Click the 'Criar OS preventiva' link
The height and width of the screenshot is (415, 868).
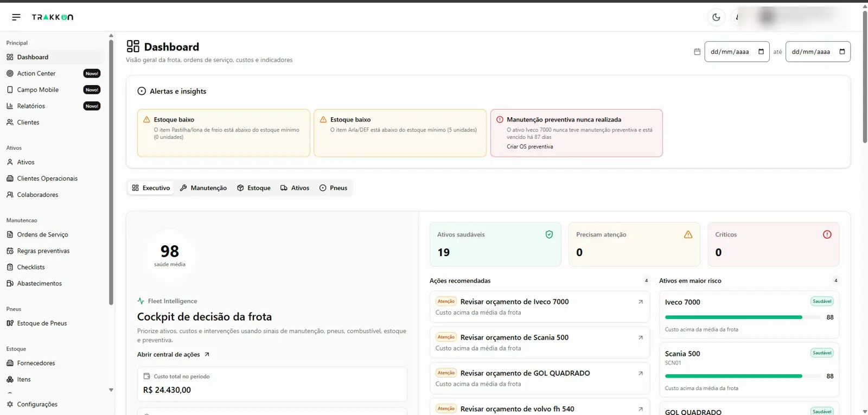[530, 146]
